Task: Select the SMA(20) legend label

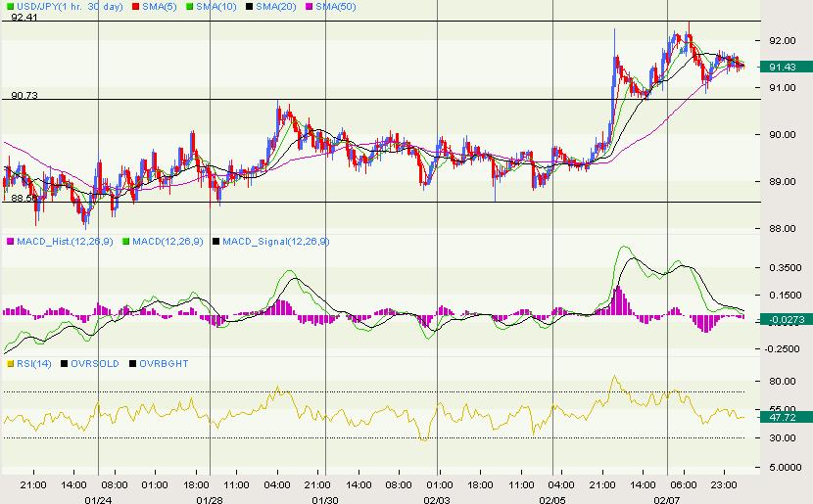Action: point(276,7)
